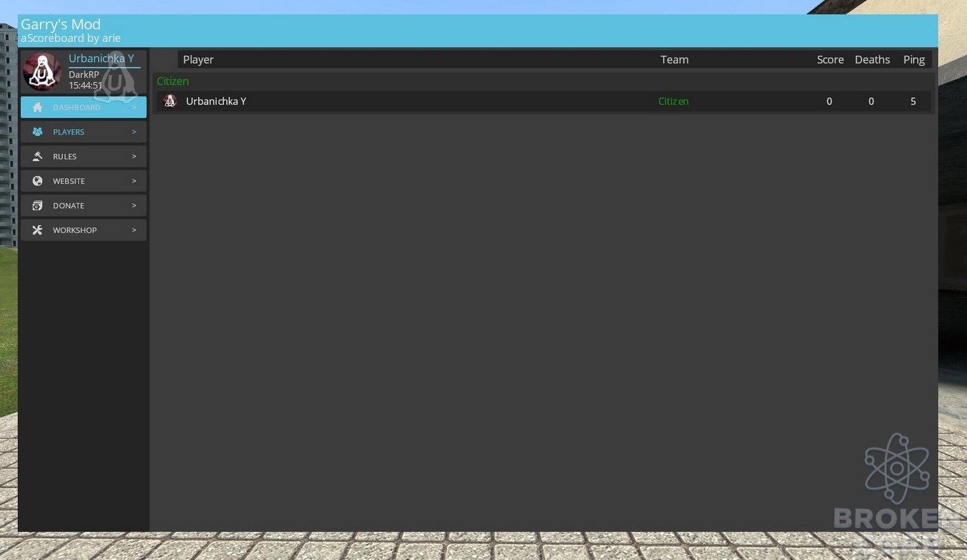Sort by the Score column header
The width and height of the screenshot is (967, 560).
(x=830, y=59)
